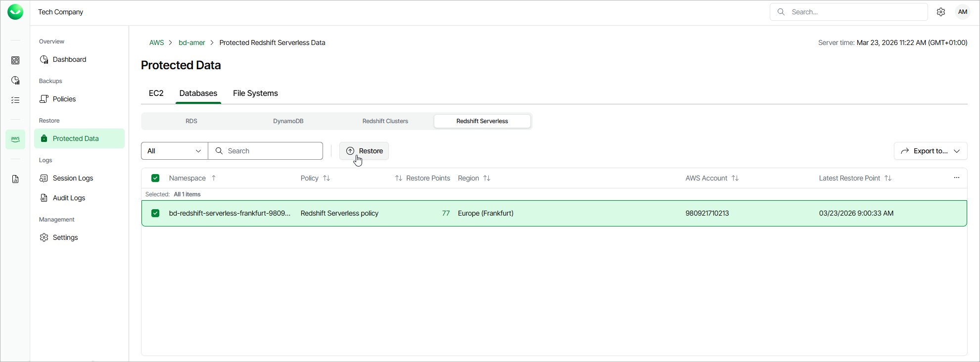Open the AM user avatar menu

click(963, 12)
